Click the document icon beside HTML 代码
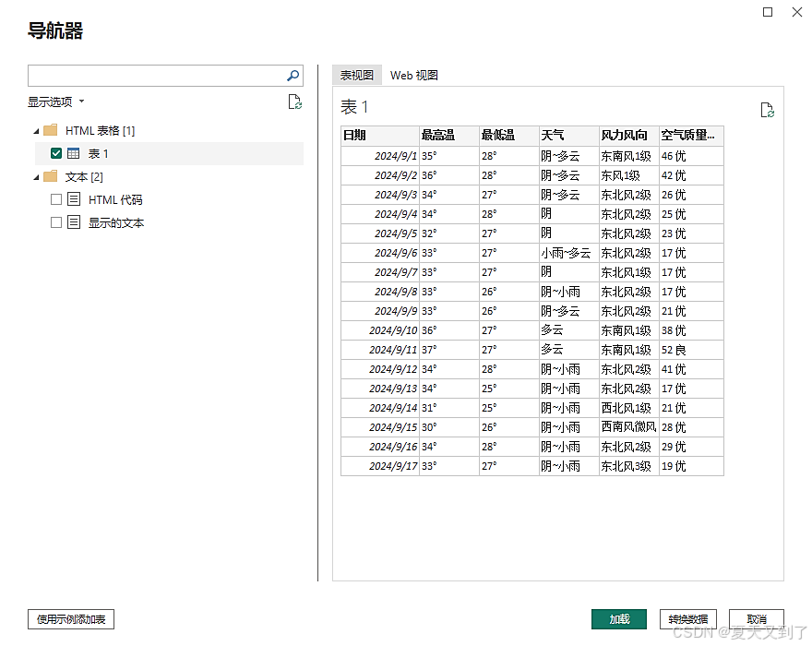 click(x=74, y=199)
